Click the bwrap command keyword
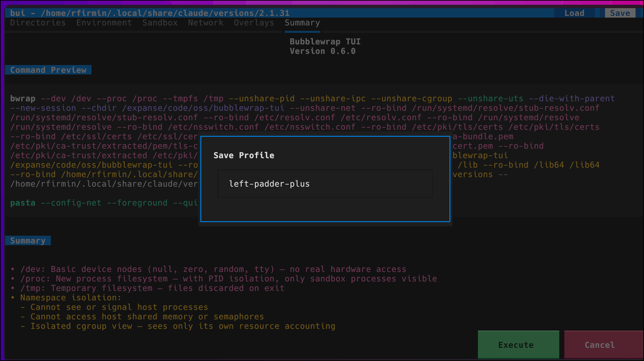The image size is (644, 361). coord(22,99)
